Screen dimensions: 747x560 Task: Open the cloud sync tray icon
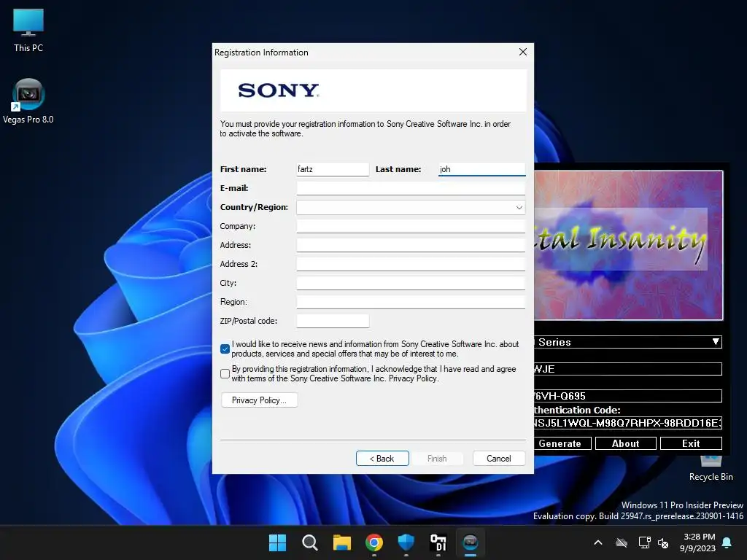pyautogui.click(x=622, y=542)
